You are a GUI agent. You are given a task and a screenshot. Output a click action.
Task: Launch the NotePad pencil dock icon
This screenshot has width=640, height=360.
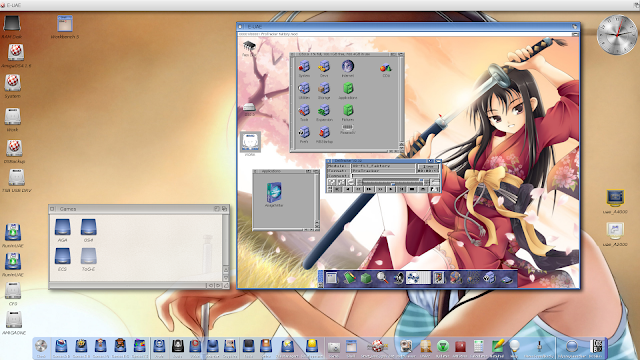tap(497, 346)
